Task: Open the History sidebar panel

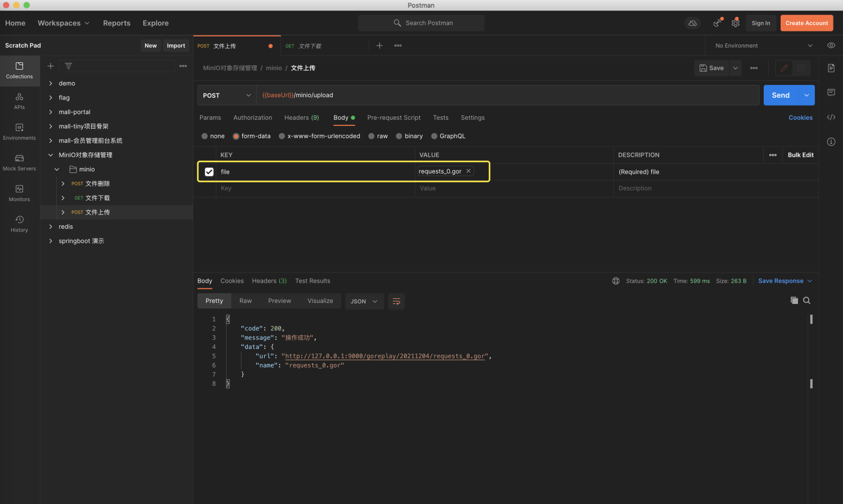Action: (20, 224)
